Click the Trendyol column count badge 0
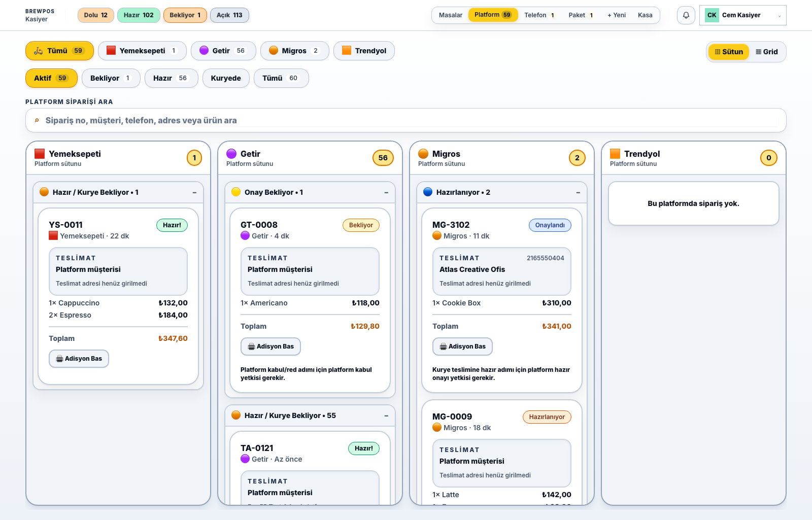Viewport: 812px width, 520px height. pos(769,158)
